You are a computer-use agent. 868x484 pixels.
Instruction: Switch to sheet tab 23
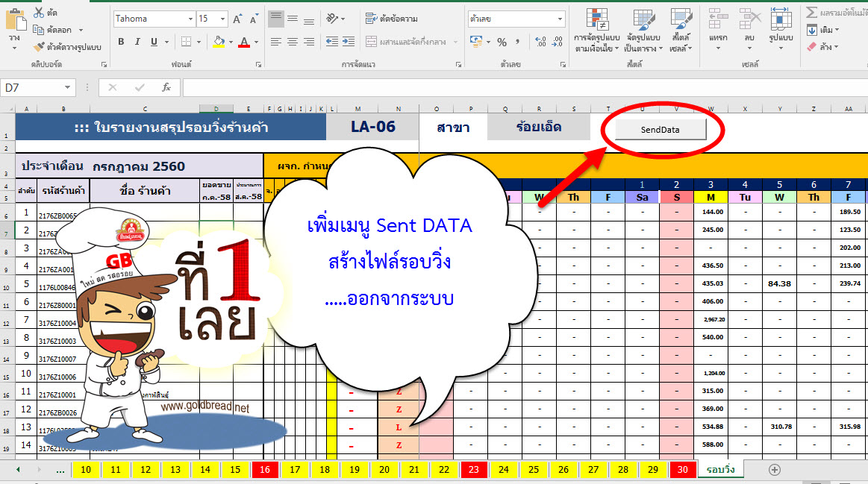[474, 469]
